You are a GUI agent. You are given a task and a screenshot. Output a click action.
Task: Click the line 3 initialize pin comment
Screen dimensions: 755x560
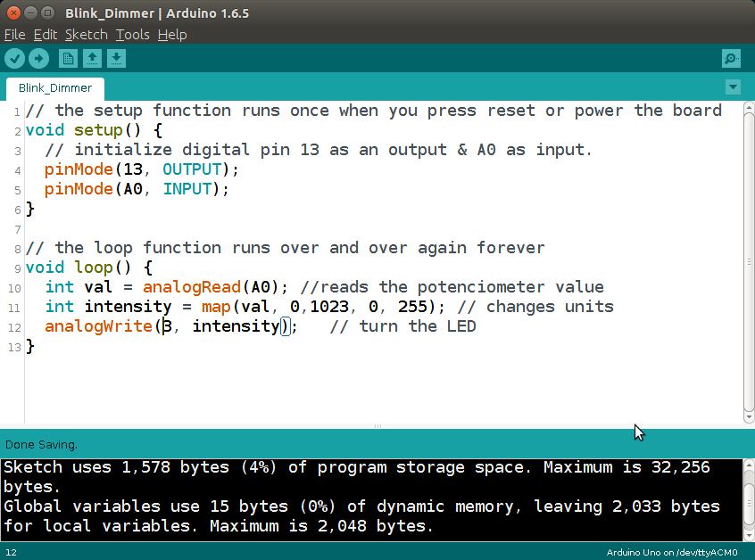319,150
